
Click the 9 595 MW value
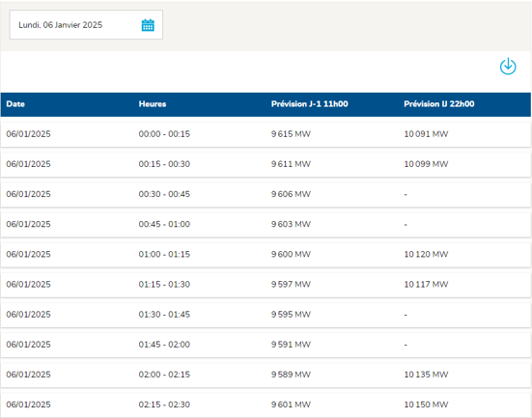pyautogui.click(x=291, y=314)
